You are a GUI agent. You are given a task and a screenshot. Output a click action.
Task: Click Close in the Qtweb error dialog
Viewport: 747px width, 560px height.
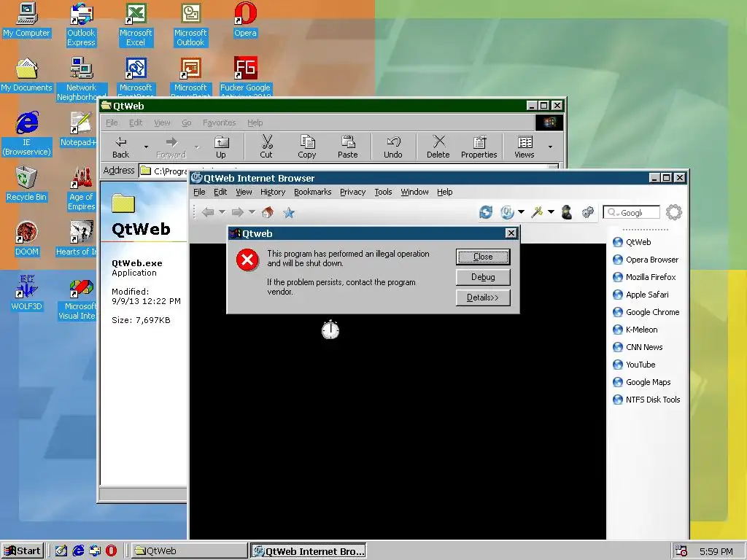click(x=483, y=257)
